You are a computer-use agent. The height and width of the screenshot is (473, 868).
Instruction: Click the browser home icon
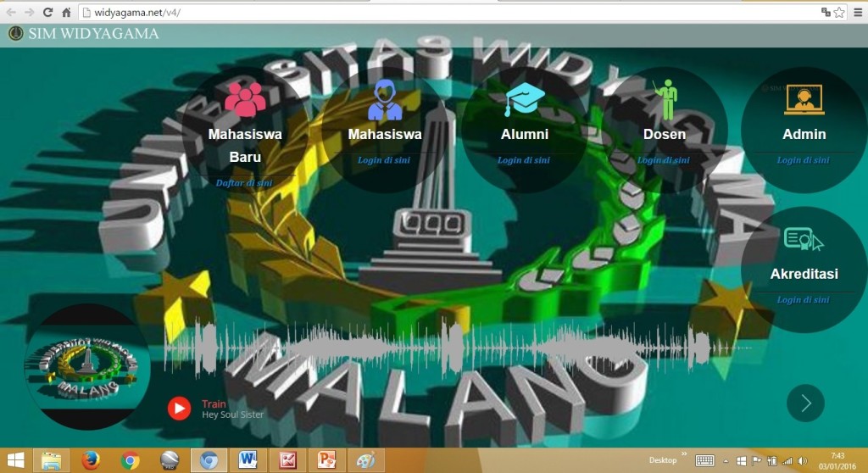[66, 12]
